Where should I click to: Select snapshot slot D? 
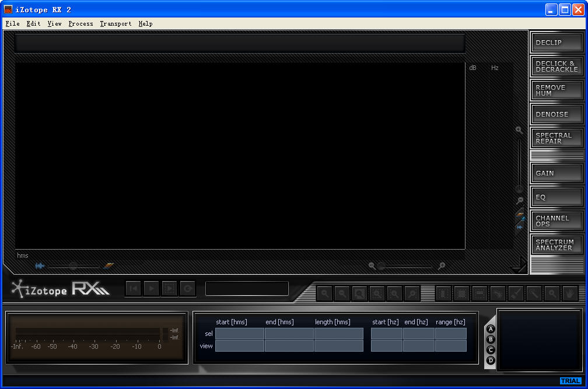(x=491, y=360)
